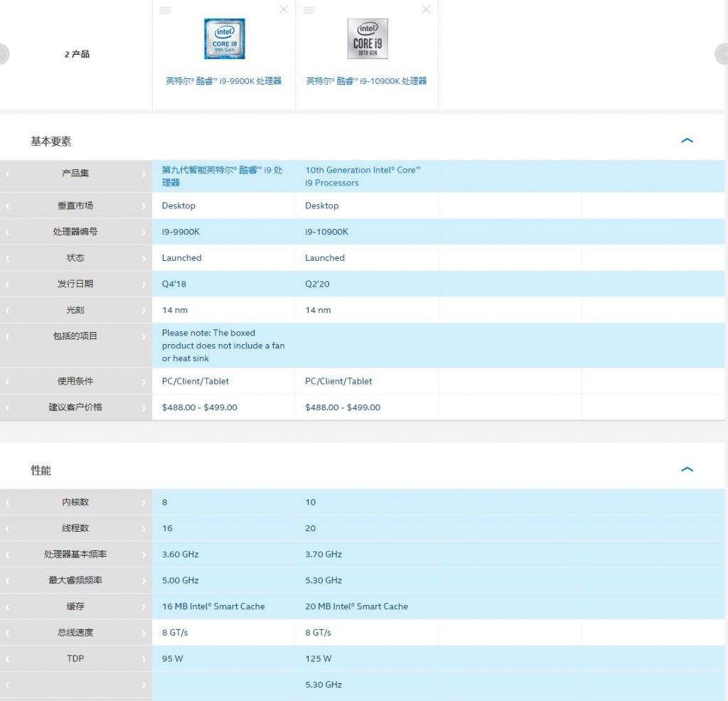Click the previous carousel arrow at the left edge
The image size is (728, 701).
point(4,54)
